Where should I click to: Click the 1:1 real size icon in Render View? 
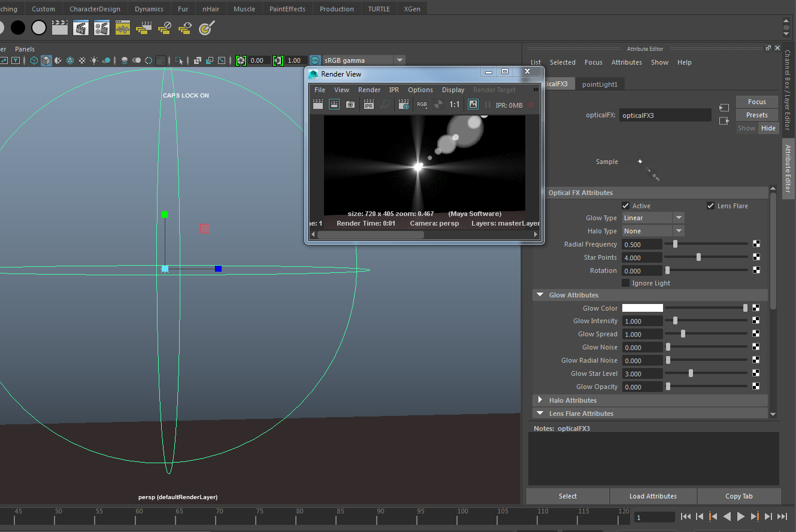point(455,105)
